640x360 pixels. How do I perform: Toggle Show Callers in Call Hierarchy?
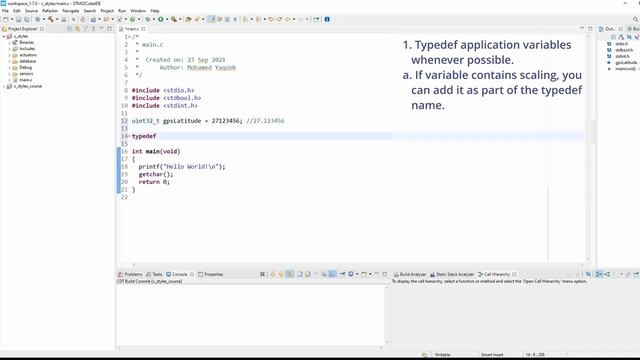599,274
